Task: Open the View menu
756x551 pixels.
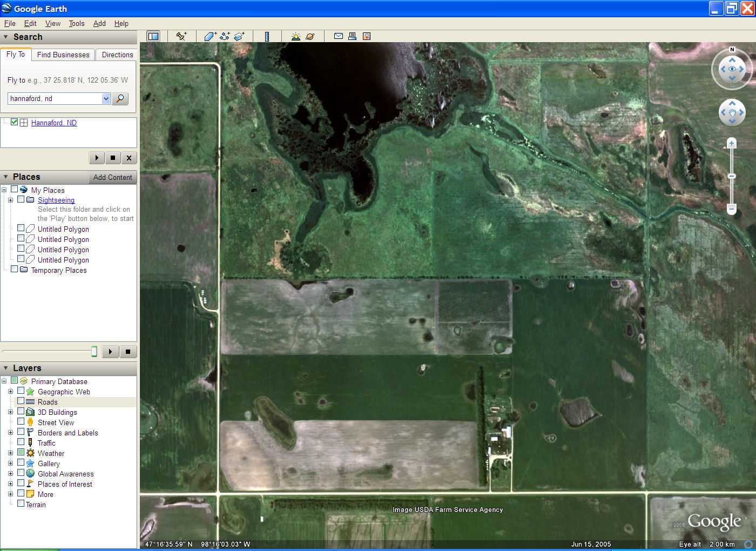Action: (x=53, y=23)
